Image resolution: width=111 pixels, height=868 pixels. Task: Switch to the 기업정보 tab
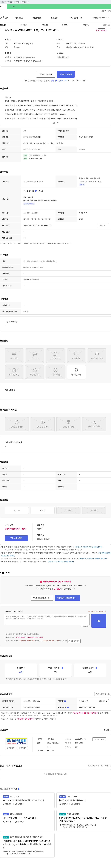coord(106,25)
